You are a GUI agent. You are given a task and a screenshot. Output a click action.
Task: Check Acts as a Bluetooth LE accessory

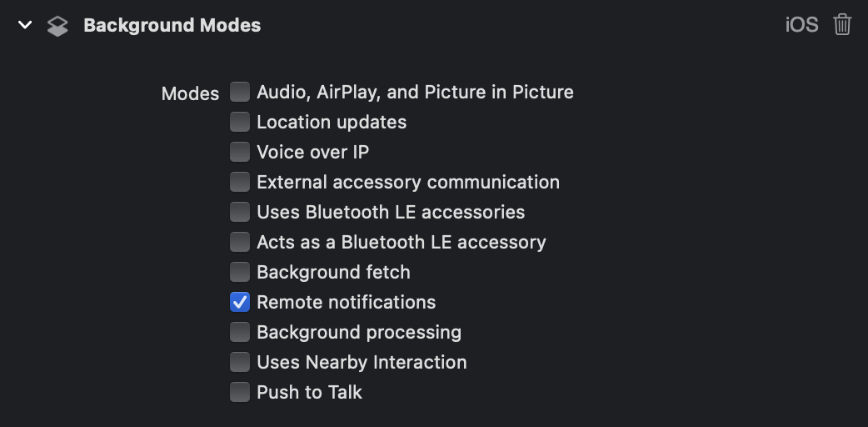coord(240,242)
